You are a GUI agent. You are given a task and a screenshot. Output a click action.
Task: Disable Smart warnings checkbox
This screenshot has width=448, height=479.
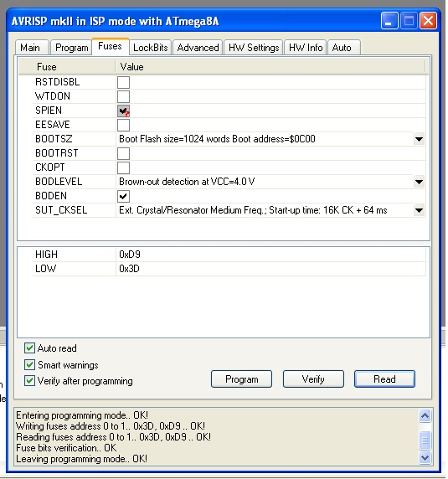29,364
